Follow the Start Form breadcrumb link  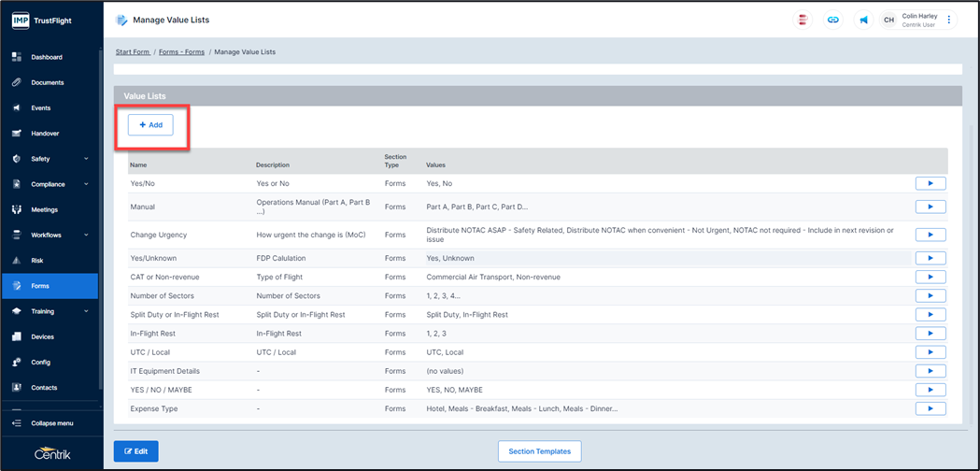(133, 52)
